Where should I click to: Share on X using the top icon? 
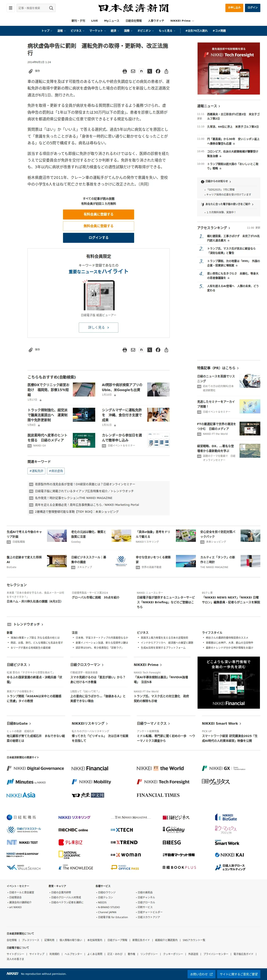(x=150, y=71)
